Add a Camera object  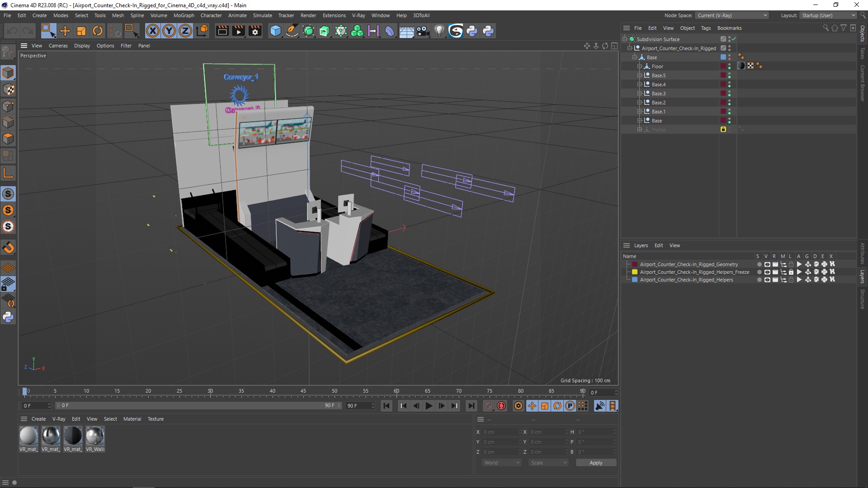(x=423, y=31)
